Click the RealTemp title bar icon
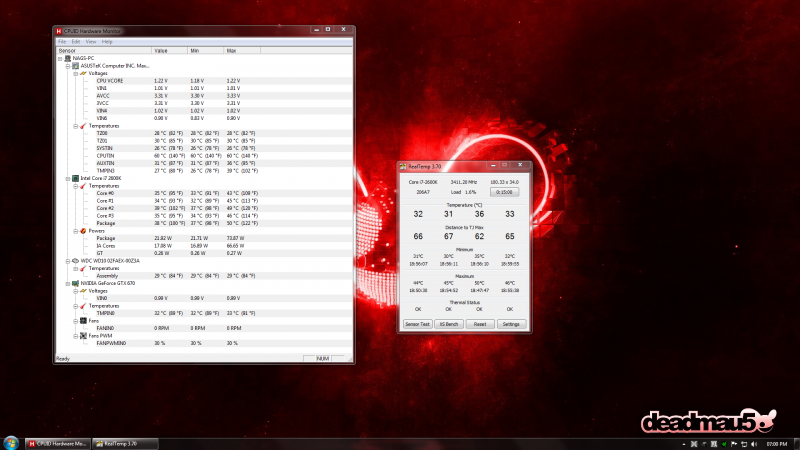 [403, 167]
